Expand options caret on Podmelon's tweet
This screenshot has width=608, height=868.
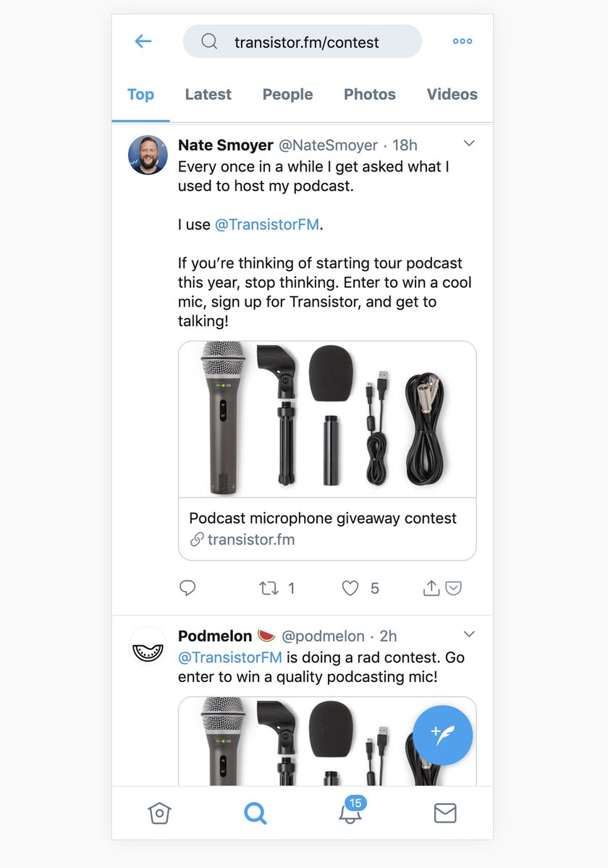[469, 634]
